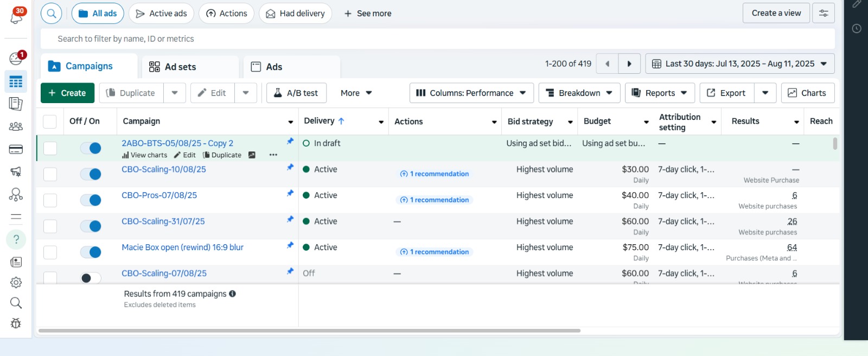Open the Breakdown dropdown
The width and height of the screenshot is (868, 356).
pos(579,93)
